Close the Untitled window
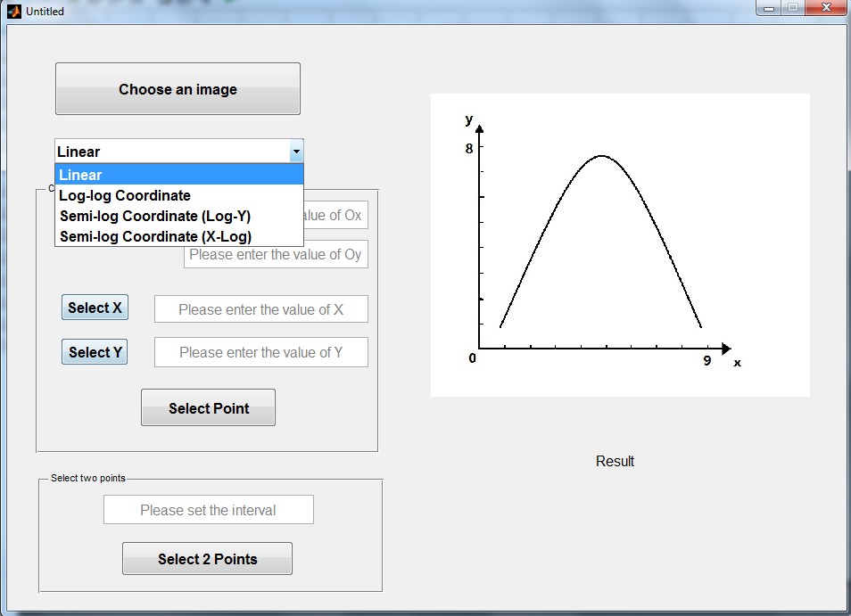 coord(826,8)
